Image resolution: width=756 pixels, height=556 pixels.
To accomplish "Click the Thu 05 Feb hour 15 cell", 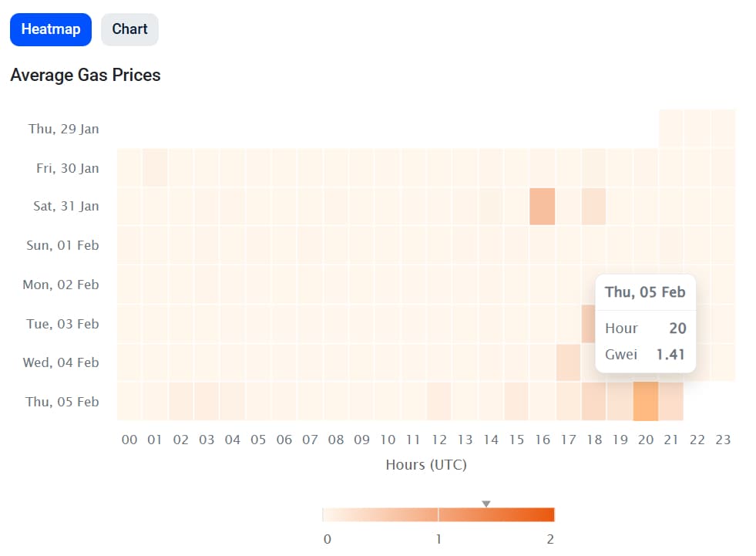I will [x=516, y=401].
